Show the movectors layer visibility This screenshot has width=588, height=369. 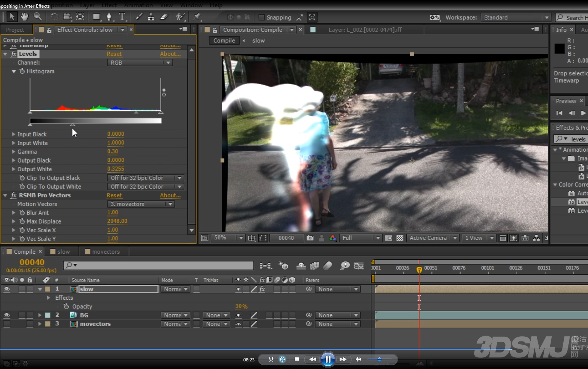(7, 324)
